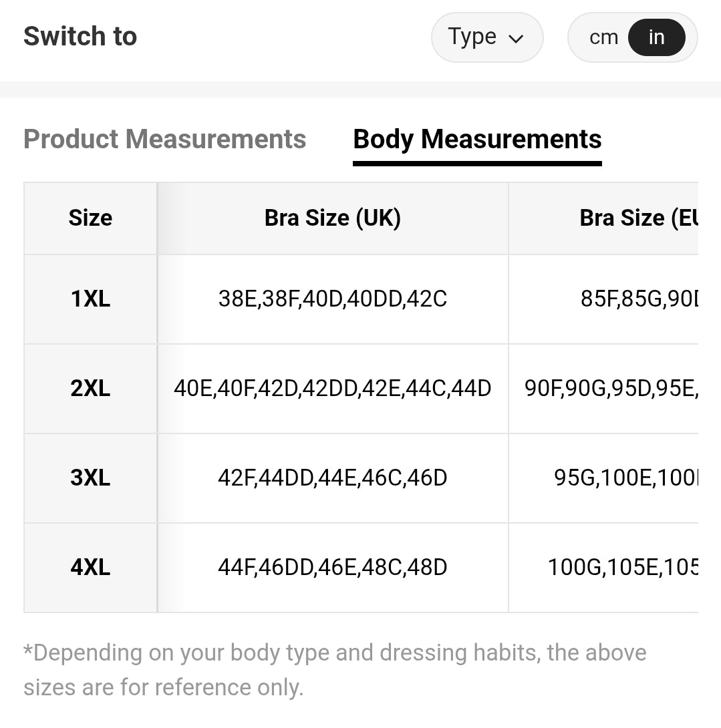Select the 1XL size row label
721x728 pixels.
tap(90, 299)
